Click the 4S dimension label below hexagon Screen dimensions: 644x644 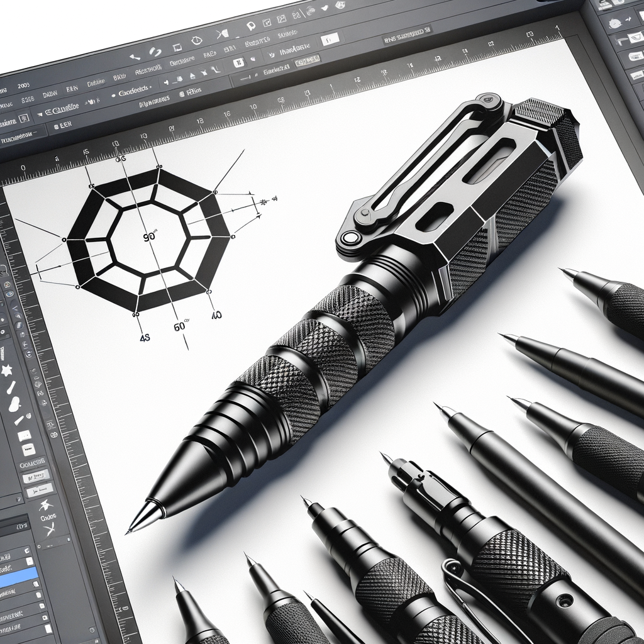pos(145,338)
